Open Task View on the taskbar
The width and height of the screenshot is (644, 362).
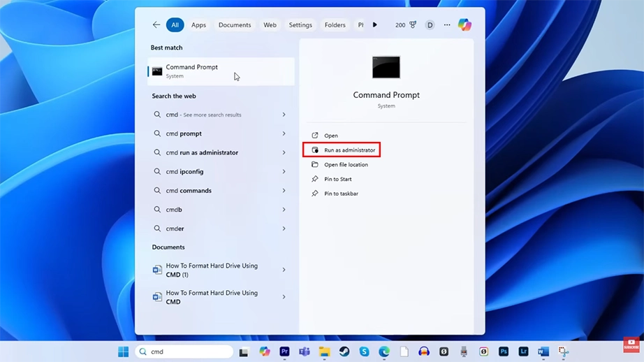tap(244, 352)
